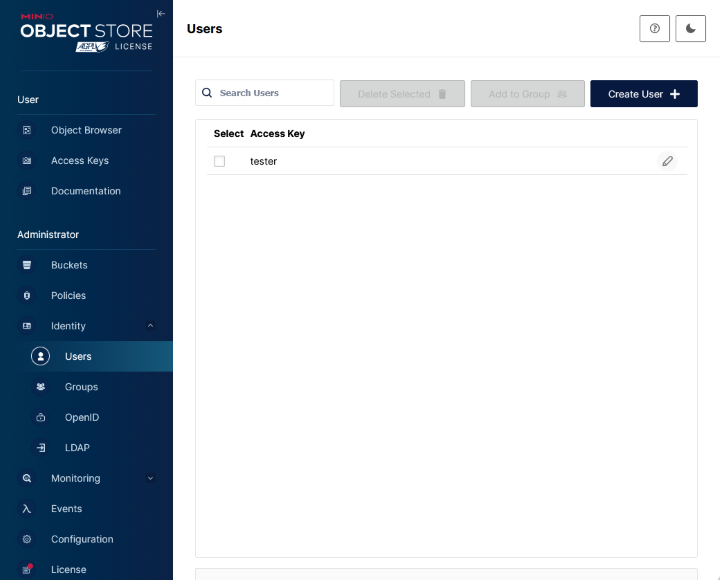Open Configuration settings in sidebar
The width and height of the screenshot is (720, 580).
click(82, 539)
